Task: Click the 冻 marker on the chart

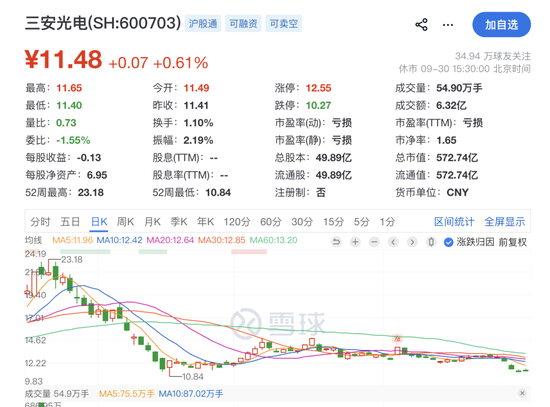Action: (x=397, y=339)
